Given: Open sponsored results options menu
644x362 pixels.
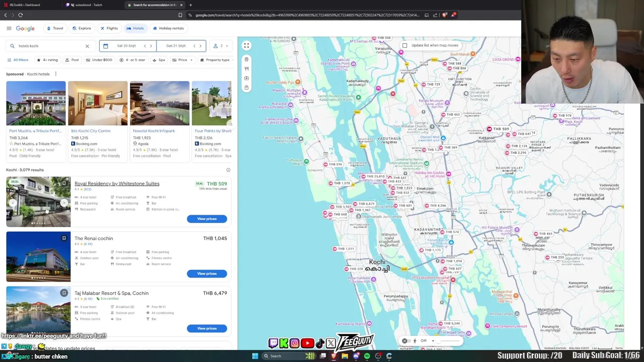Looking at the screenshot, I should tap(56, 74).
